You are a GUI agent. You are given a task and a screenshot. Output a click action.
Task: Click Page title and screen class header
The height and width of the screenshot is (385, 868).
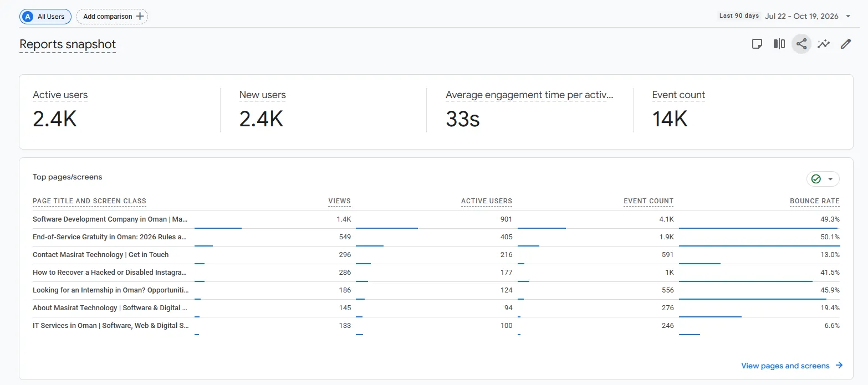(89, 201)
